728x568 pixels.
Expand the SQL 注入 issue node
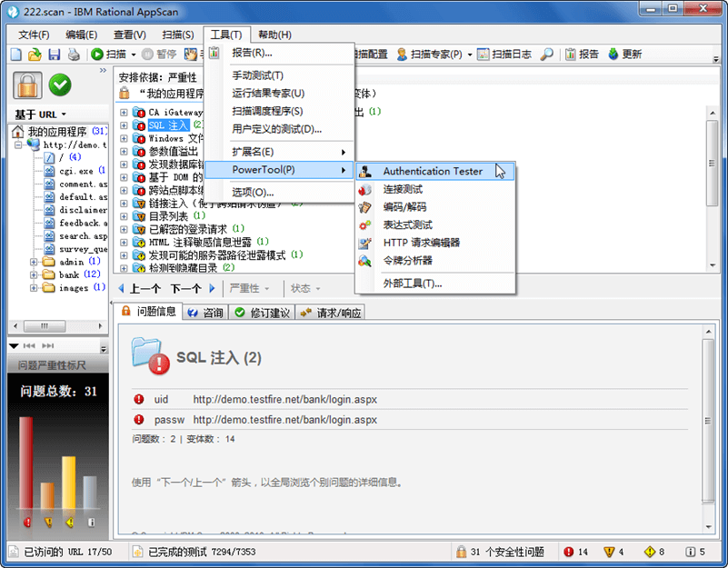(x=124, y=125)
